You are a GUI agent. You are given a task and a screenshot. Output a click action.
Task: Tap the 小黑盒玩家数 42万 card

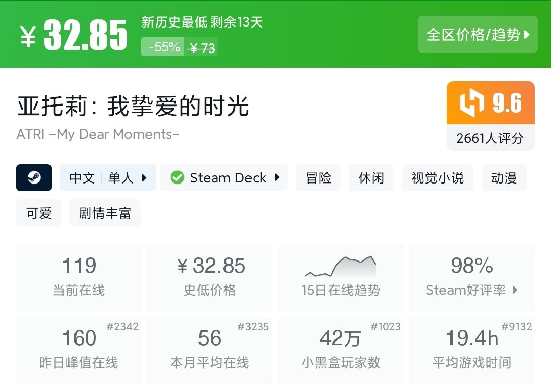pos(340,350)
